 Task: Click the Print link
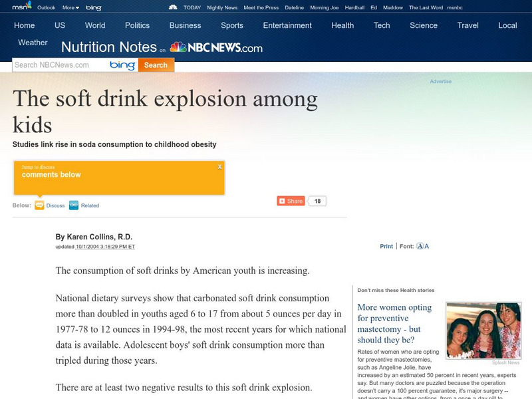tap(386, 245)
